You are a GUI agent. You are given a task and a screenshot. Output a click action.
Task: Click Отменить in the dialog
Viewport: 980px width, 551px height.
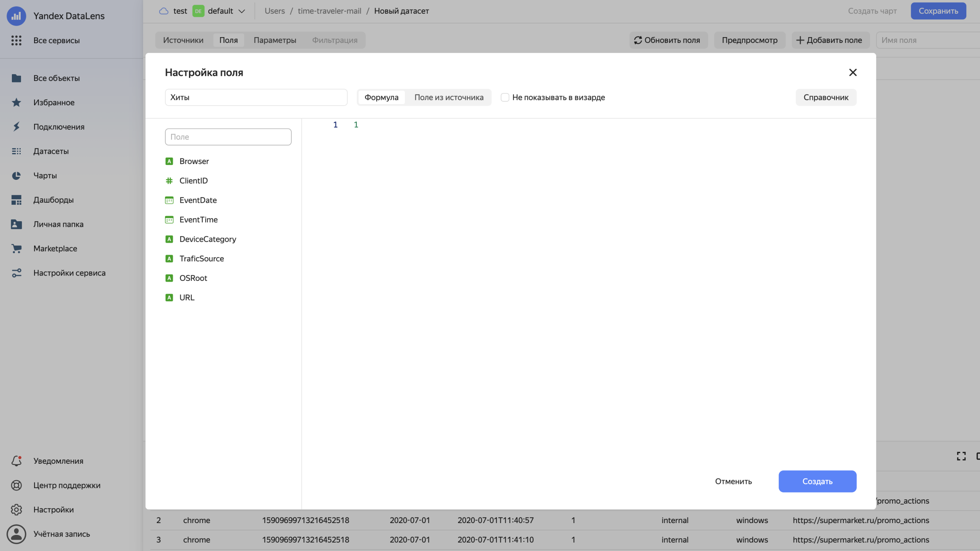click(733, 481)
